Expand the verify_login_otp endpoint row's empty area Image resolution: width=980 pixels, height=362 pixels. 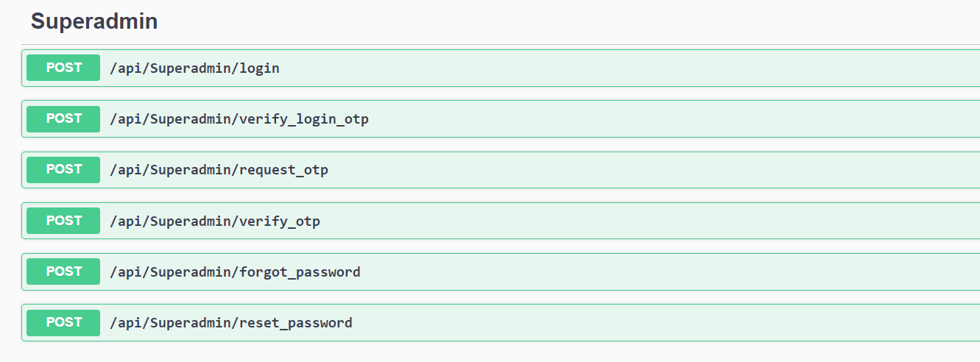pos(663,119)
